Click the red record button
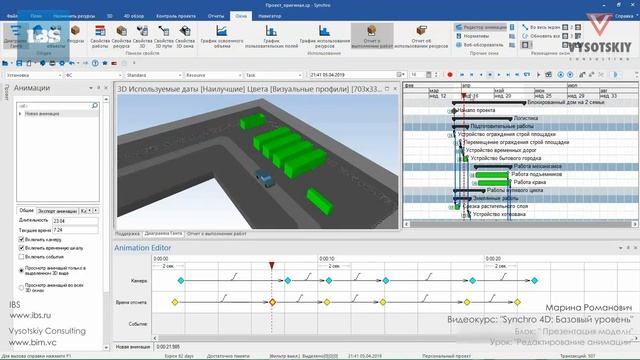 point(450,75)
